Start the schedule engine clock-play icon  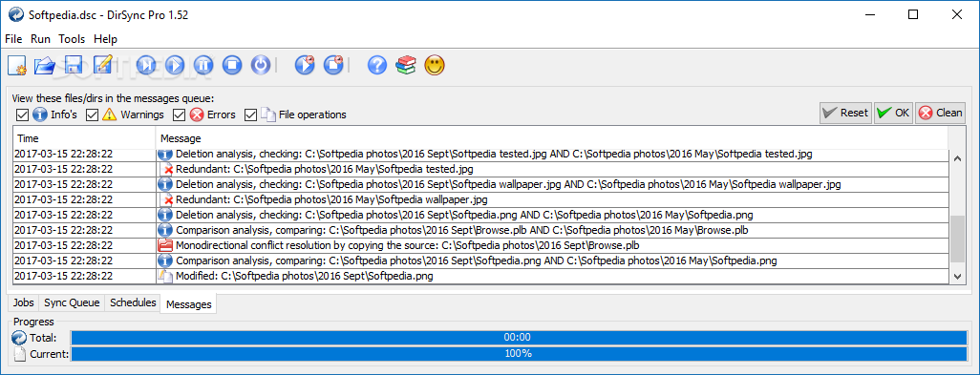pos(305,65)
